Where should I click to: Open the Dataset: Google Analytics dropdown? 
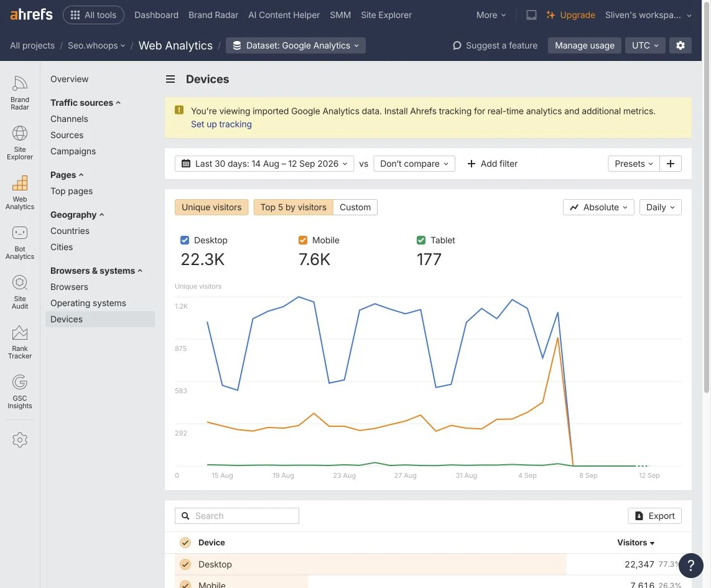(x=295, y=45)
